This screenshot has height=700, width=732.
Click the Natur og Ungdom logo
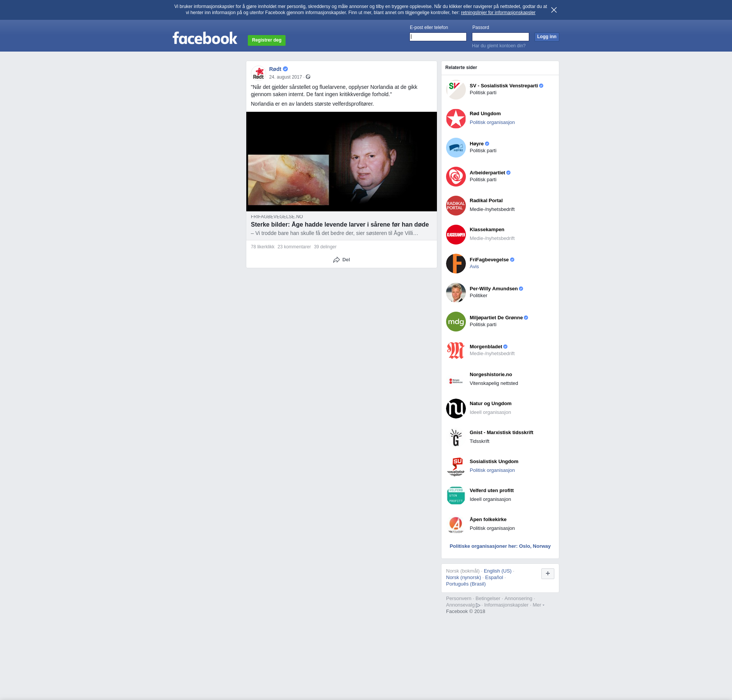click(x=456, y=409)
